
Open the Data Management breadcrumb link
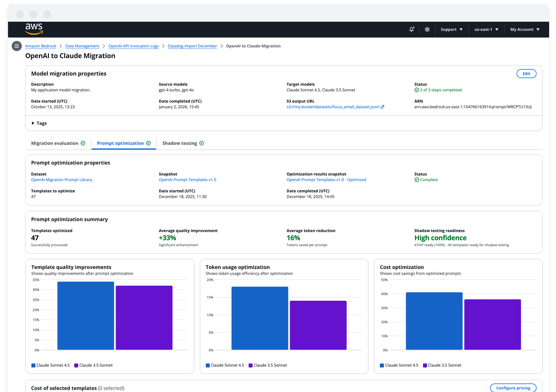(82, 46)
